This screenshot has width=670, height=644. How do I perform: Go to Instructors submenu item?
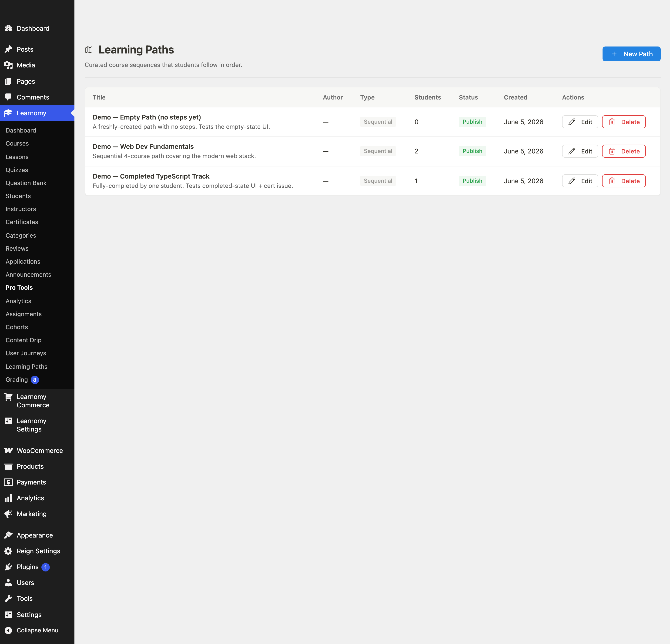[x=21, y=209]
